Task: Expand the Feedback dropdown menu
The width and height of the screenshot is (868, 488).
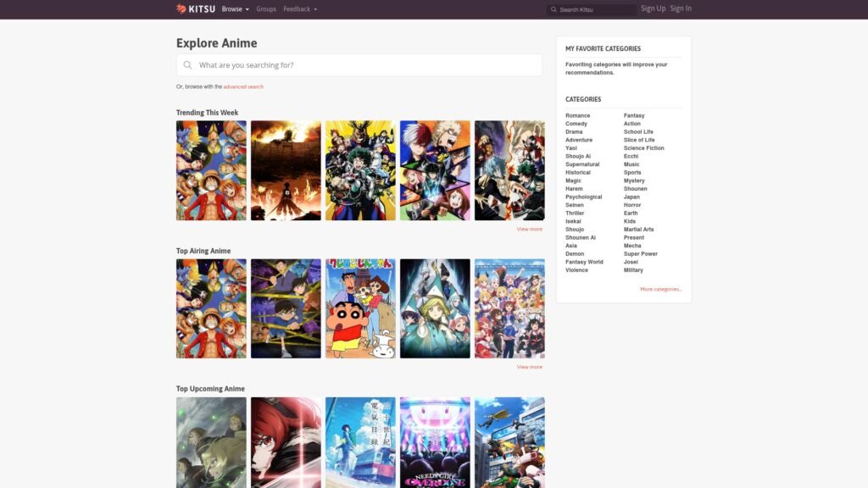Action: pos(300,9)
